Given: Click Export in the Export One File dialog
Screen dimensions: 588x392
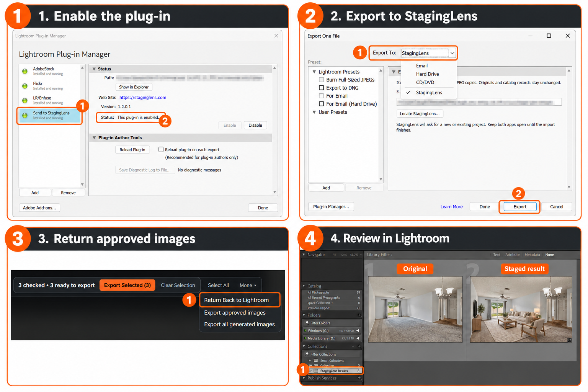Looking at the screenshot, I should tap(520, 207).
